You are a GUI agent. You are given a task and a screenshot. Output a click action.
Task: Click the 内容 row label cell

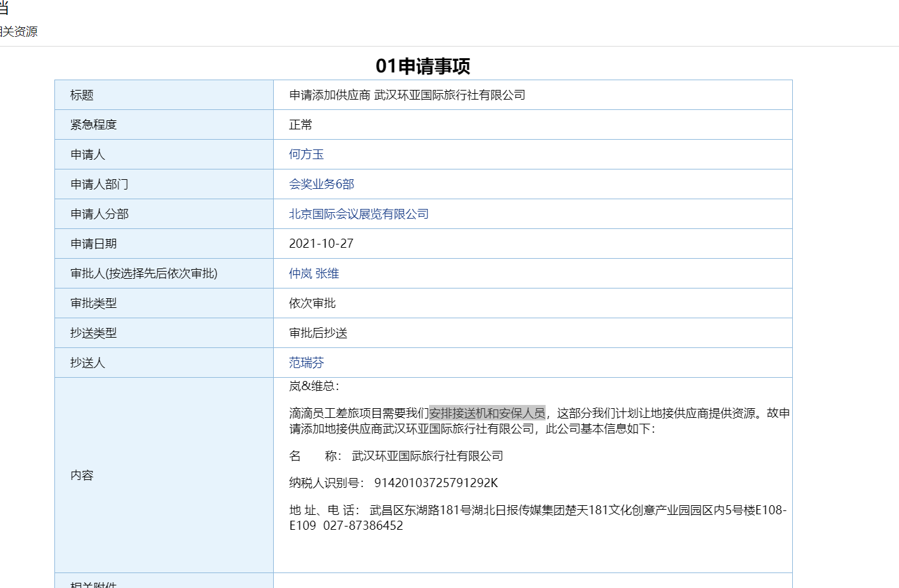coord(82,475)
